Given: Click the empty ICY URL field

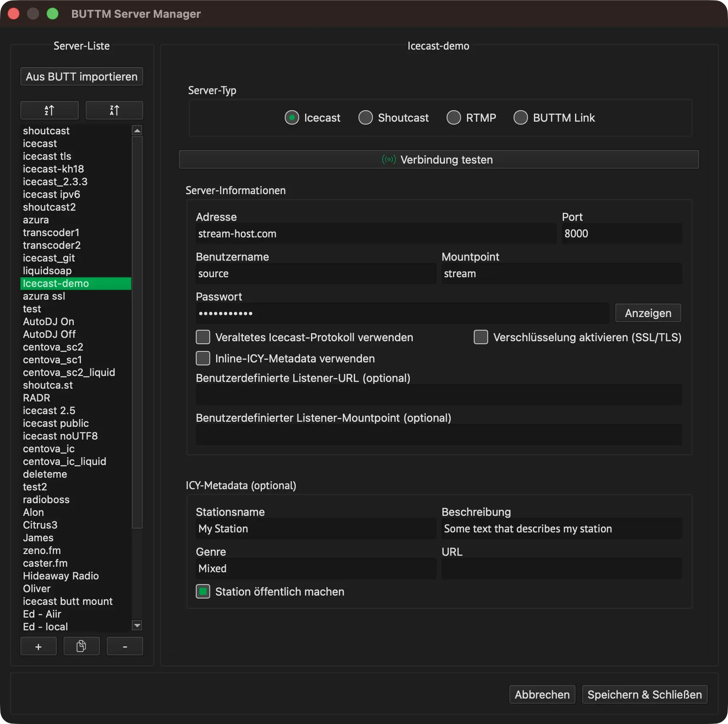Looking at the screenshot, I should pyautogui.click(x=562, y=568).
